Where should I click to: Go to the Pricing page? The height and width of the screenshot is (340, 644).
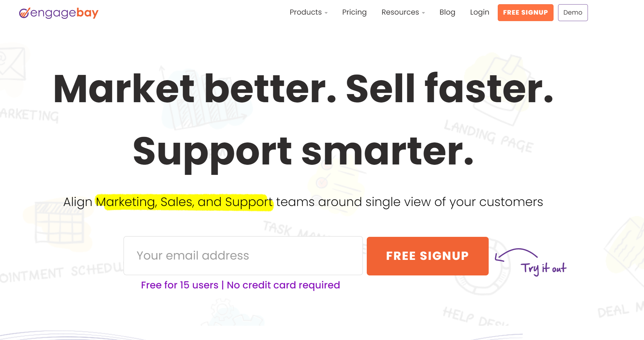point(354,12)
